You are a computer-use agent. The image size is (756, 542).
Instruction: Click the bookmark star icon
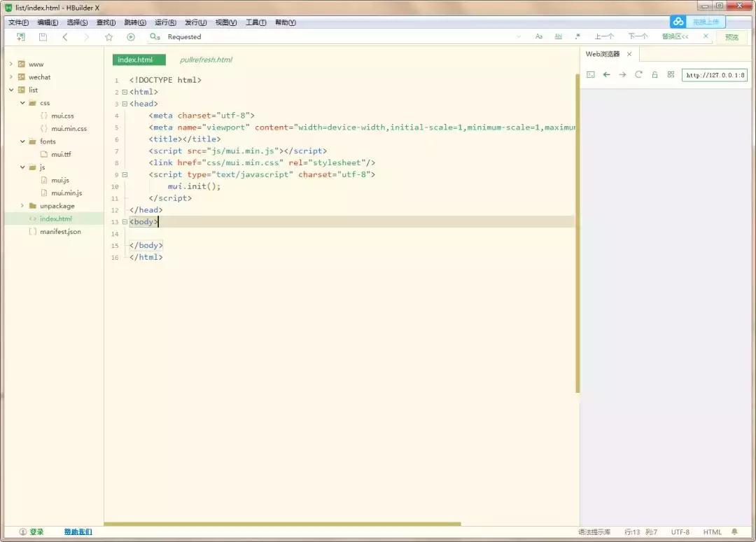point(108,37)
